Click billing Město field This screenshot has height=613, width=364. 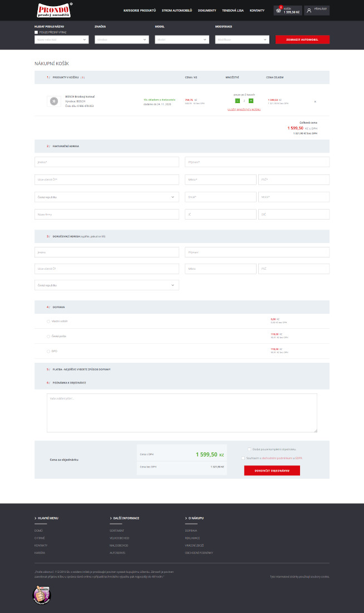click(x=220, y=179)
